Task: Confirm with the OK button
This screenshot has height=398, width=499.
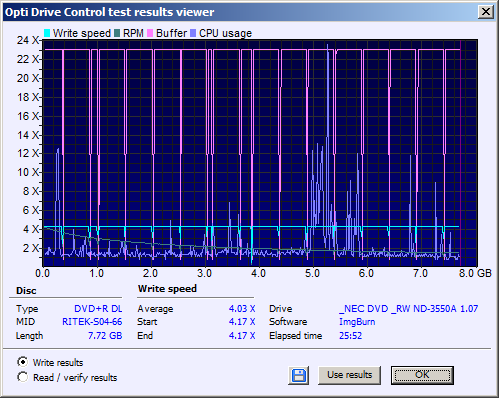Action: (x=422, y=375)
